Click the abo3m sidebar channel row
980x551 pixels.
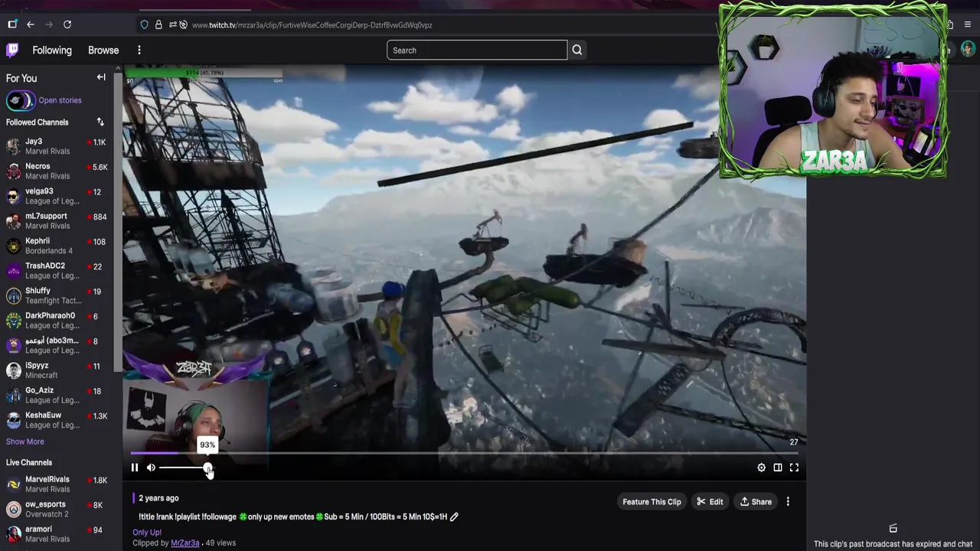pyautogui.click(x=57, y=345)
